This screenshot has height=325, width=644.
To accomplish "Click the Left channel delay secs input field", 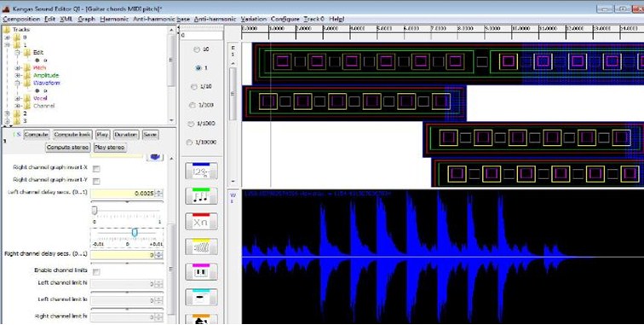I will coord(124,194).
